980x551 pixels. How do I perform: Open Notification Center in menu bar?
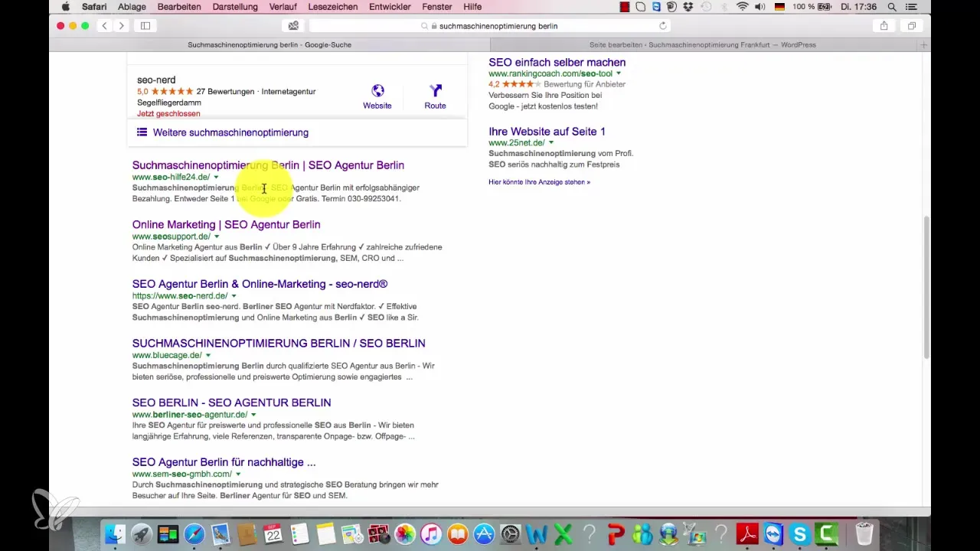pos(911,7)
